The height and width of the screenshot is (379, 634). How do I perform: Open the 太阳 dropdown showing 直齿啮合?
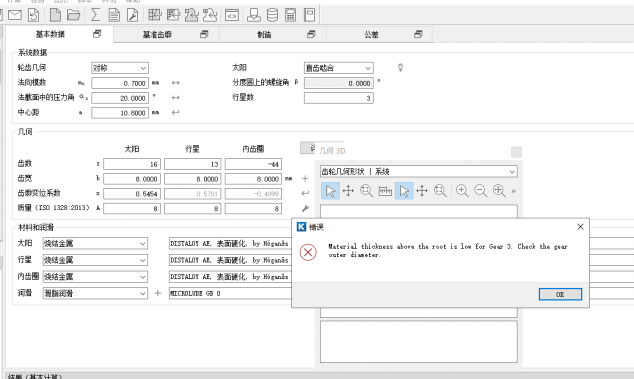[x=338, y=68]
